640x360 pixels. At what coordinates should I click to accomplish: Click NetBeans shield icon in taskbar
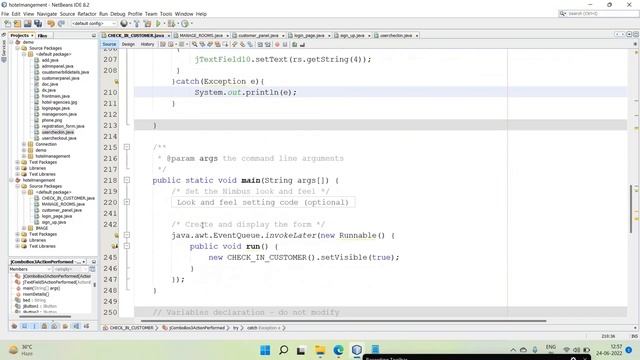357,350
